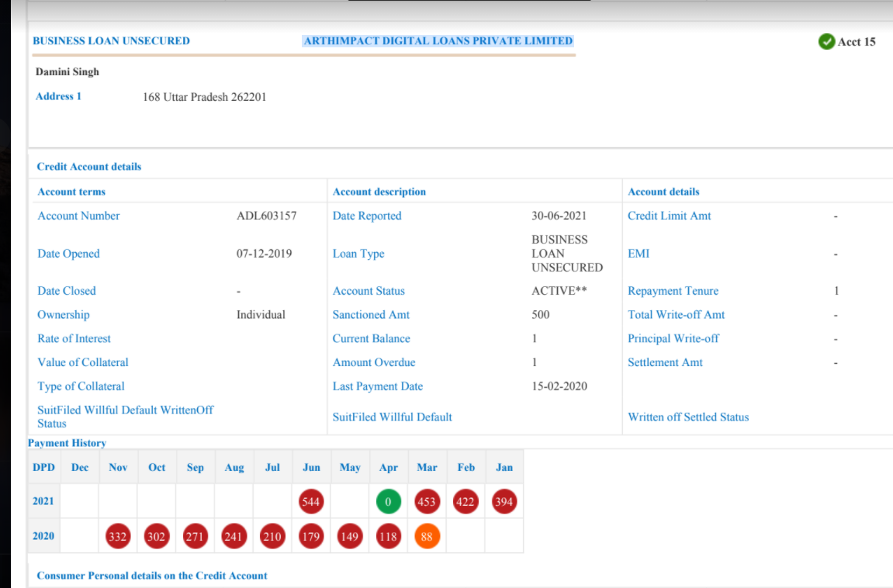893x588 pixels.
Task: Click account number ADL603157
Action: (x=266, y=216)
